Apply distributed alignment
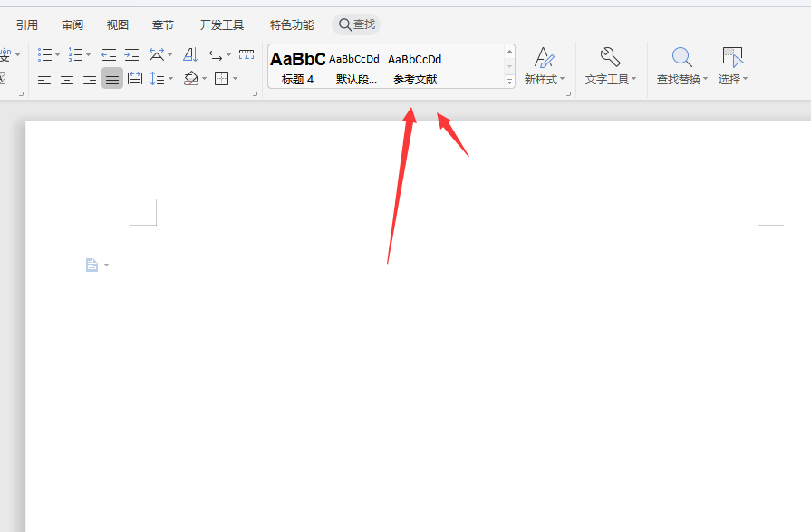811x532 pixels. pos(135,79)
